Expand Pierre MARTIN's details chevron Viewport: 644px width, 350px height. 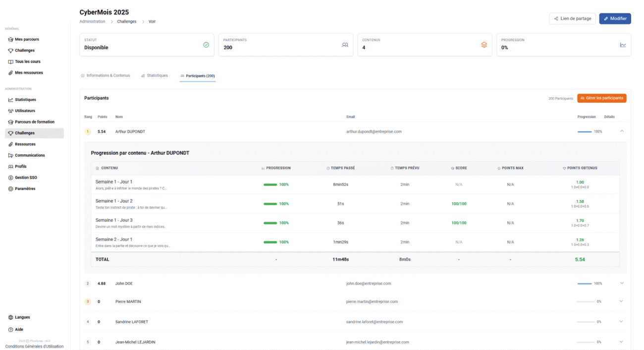click(x=621, y=301)
